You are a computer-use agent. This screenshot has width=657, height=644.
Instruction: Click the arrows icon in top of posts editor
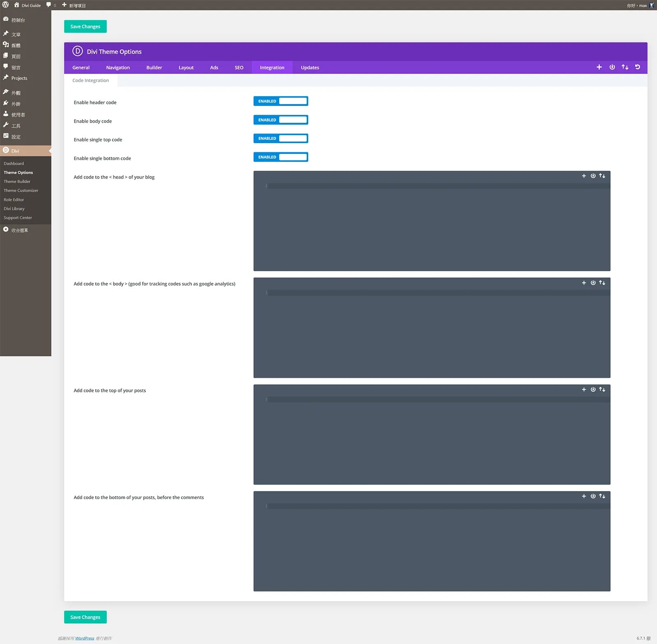click(x=602, y=390)
